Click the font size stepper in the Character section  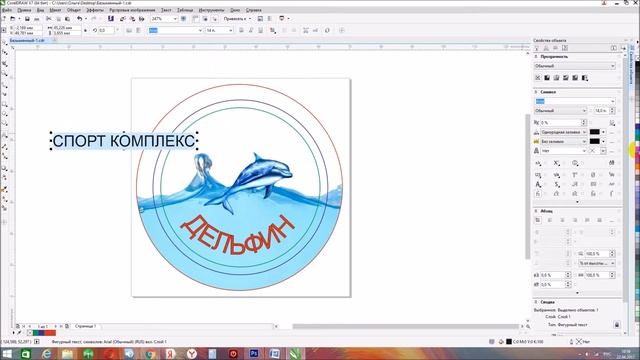click(612, 111)
